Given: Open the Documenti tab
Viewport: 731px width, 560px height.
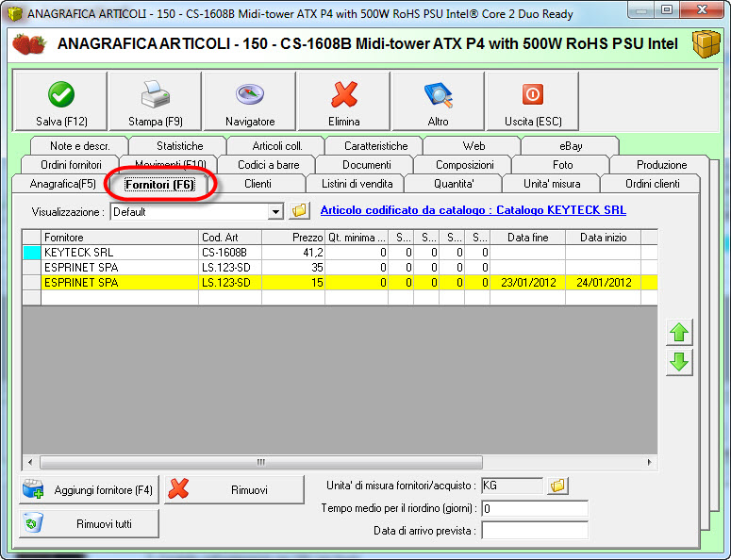Looking at the screenshot, I should 366,165.
